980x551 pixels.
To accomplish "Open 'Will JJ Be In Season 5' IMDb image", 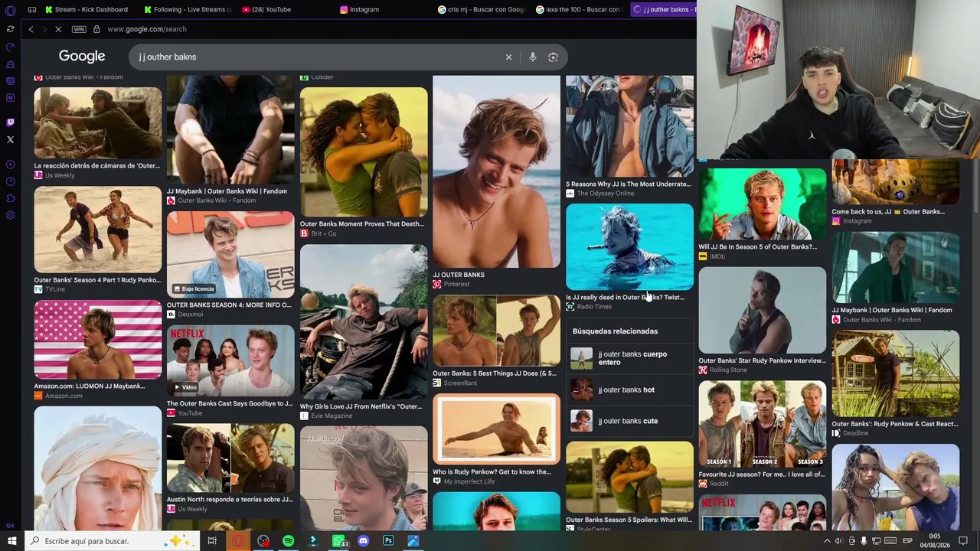I will (x=762, y=204).
